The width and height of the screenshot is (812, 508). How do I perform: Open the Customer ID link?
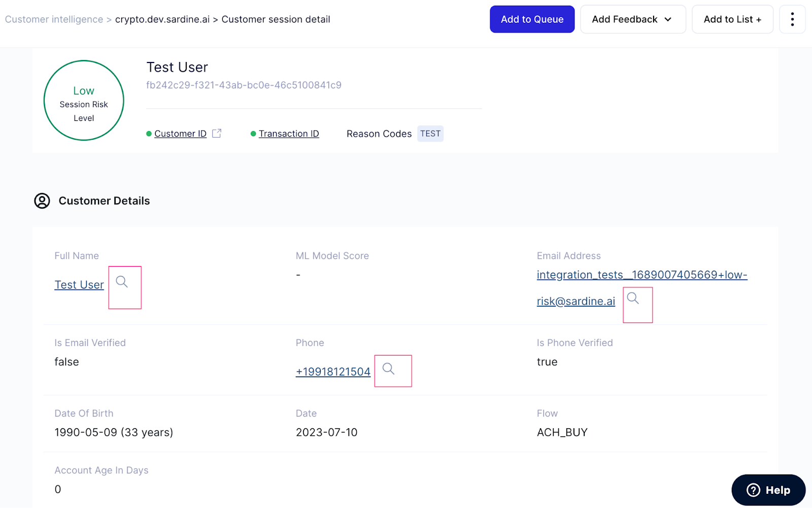(x=180, y=133)
